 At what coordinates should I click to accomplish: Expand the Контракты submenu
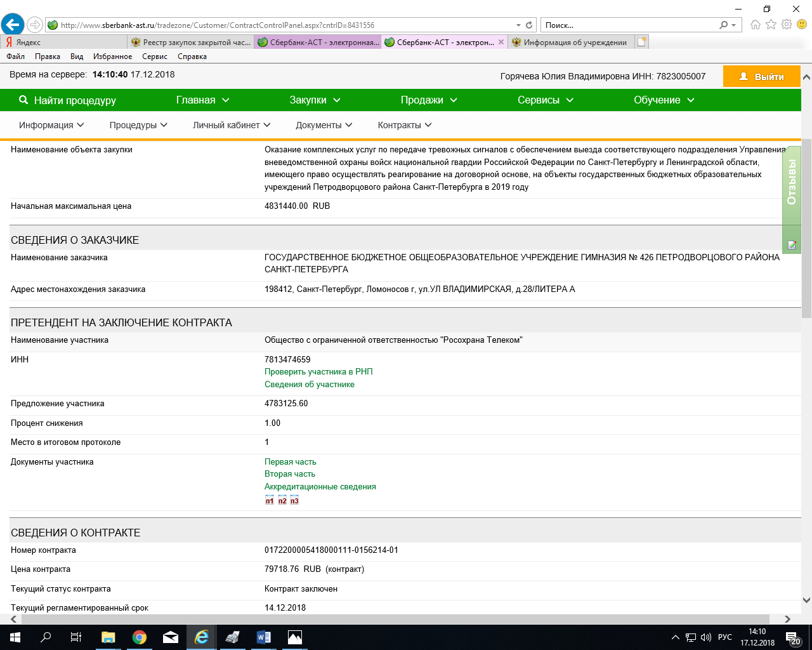click(x=405, y=125)
